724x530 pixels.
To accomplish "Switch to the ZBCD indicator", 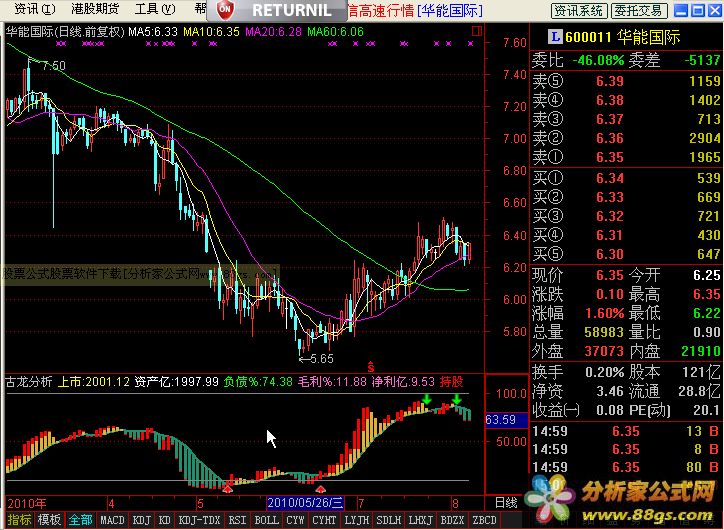I will [x=484, y=520].
